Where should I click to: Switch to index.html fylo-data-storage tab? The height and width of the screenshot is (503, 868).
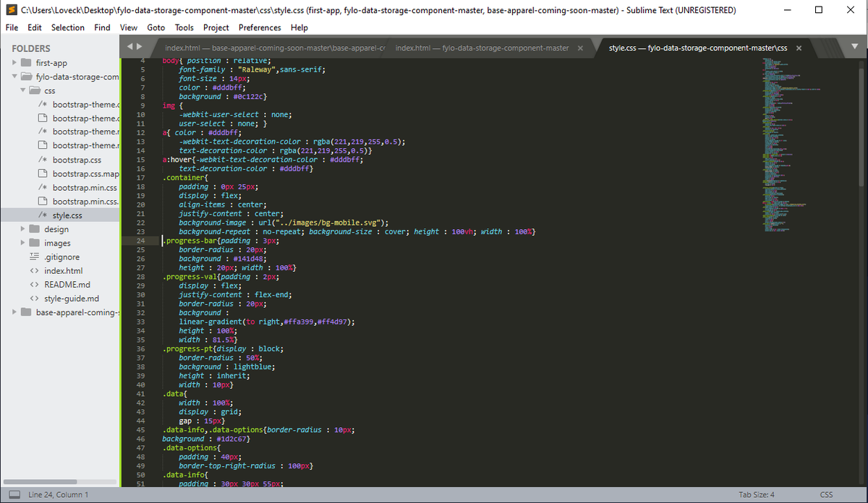pos(482,48)
